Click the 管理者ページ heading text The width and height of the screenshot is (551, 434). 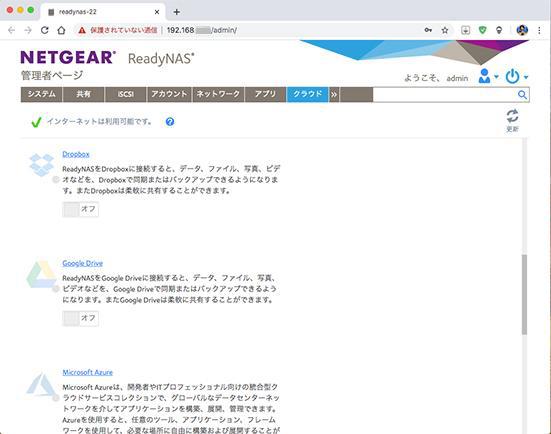click(52, 75)
